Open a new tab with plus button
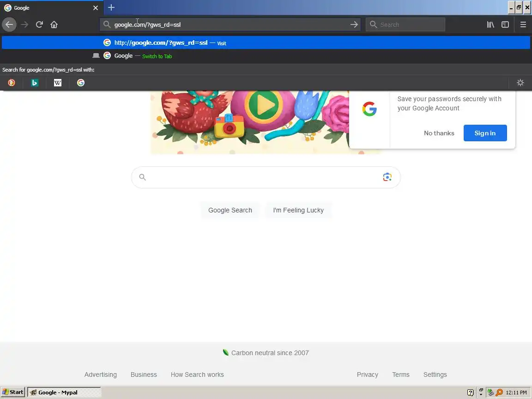532x399 pixels. click(111, 7)
